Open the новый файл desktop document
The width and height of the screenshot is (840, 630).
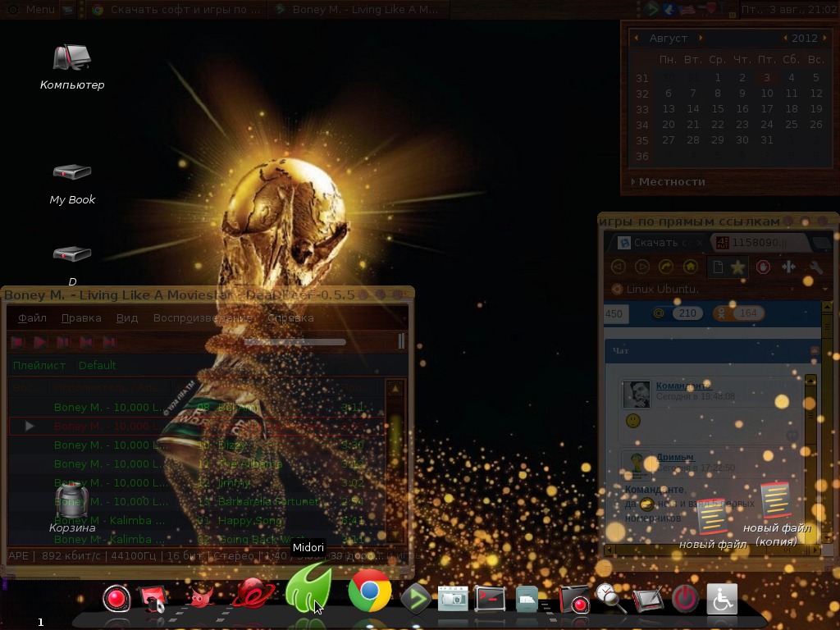(713, 524)
